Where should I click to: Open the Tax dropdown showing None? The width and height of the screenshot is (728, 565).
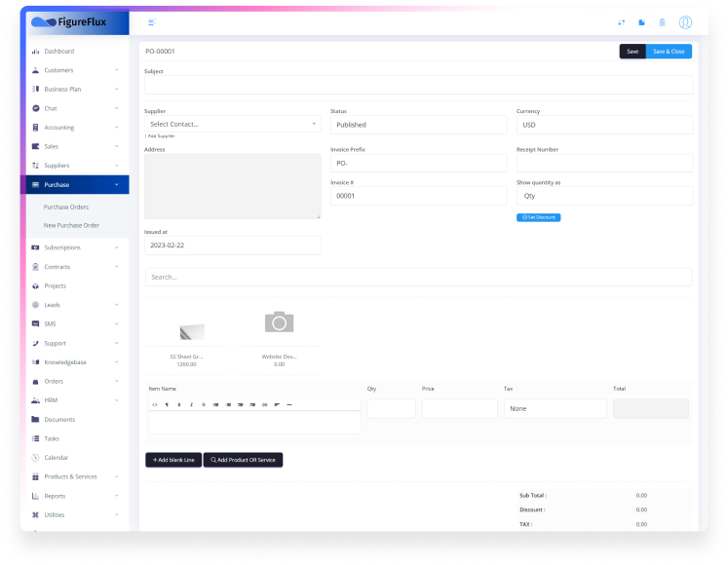tap(555, 408)
